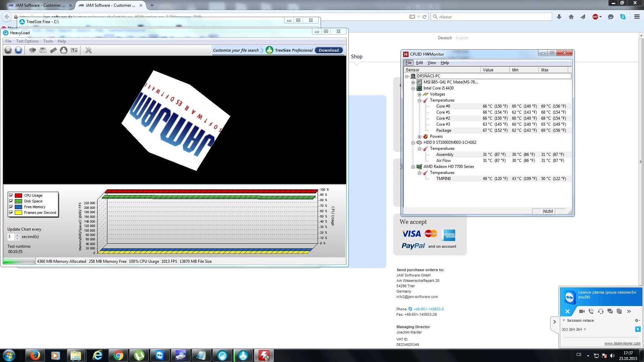
Task: Toggle the CPU stress chip icon
Action: 32,50
